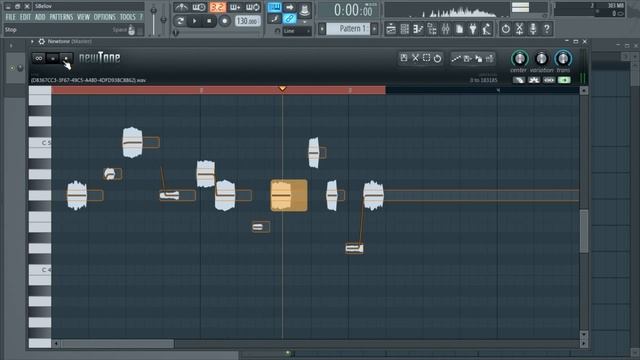Open the global snap Line dropdown
Screen dimensions: 640x360
click(297, 31)
